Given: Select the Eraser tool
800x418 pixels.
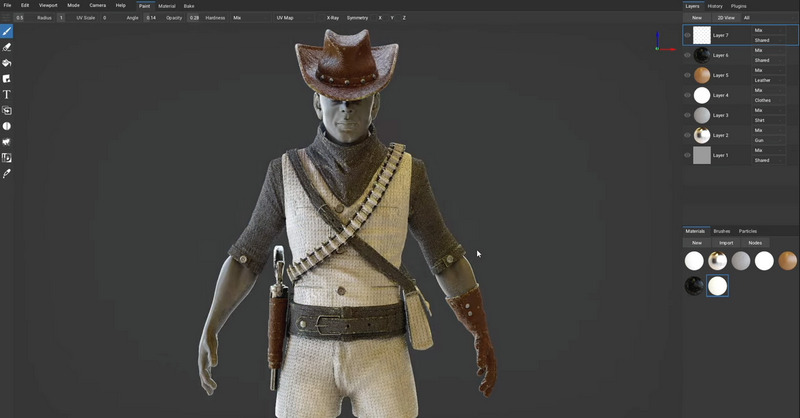Looking at the screenshot, I should coord(7,47).
